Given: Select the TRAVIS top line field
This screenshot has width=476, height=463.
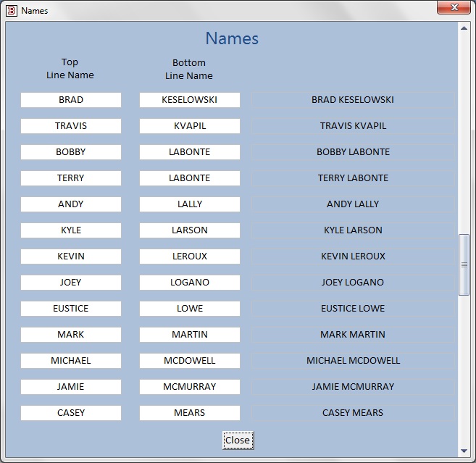Looking at the screenshot, I should [71, 126].
